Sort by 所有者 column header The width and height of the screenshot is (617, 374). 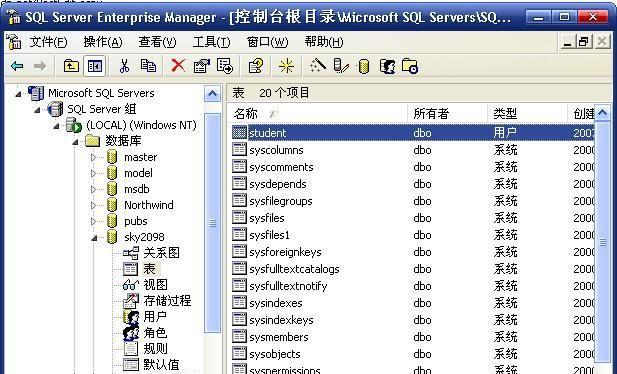[447, 114]
